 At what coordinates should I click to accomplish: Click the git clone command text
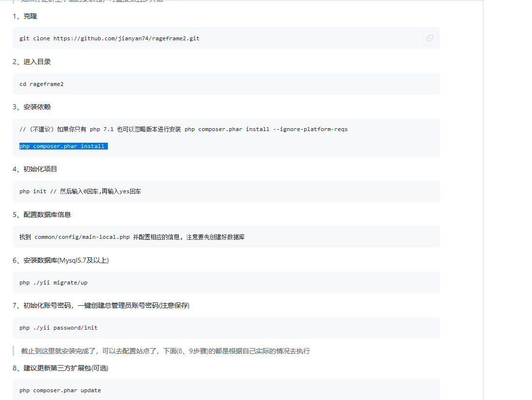[110, 38]
